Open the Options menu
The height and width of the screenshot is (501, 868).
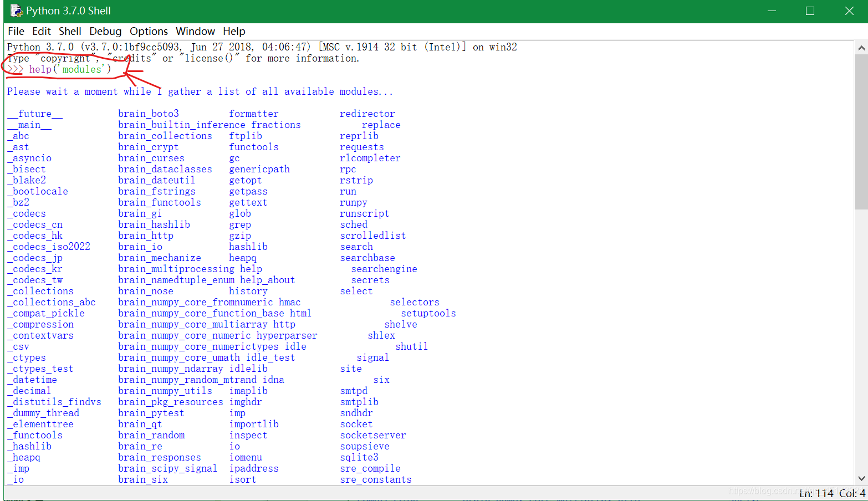coord(148,31)
